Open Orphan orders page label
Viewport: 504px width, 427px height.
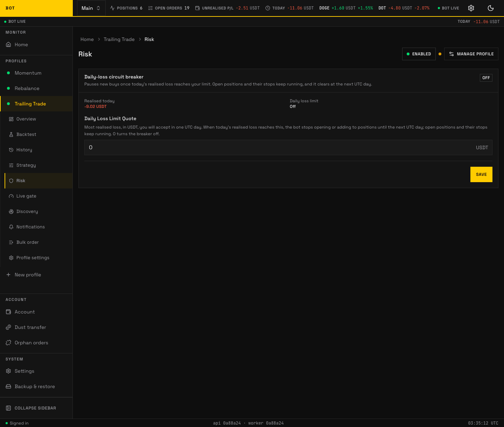[31, 343]
